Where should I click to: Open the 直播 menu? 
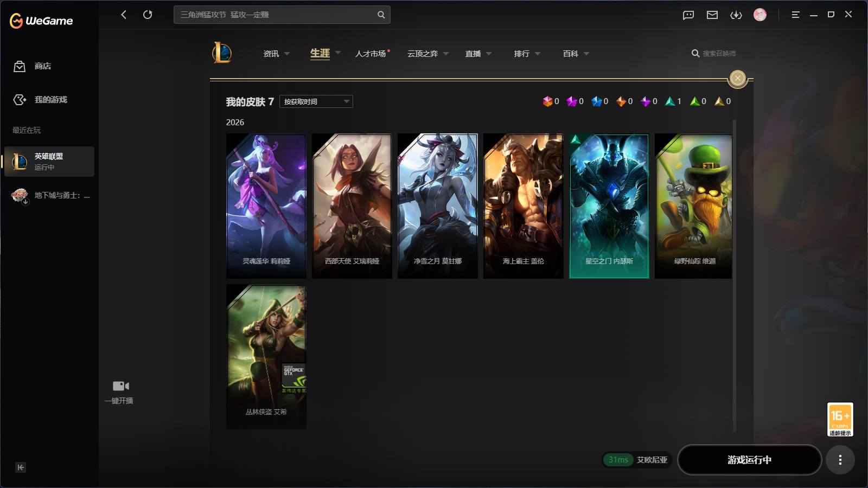(x=473, y=54)
